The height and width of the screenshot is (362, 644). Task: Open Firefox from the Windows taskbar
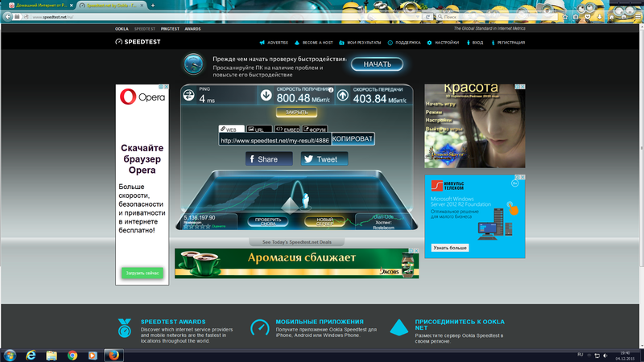click(x=114, y=354)
